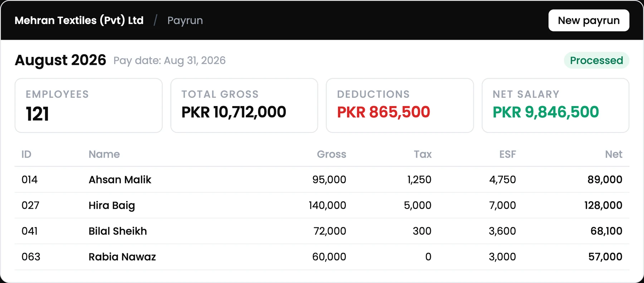
Task: Click Hira Baig's net amount 128,000
Action: 603,205
